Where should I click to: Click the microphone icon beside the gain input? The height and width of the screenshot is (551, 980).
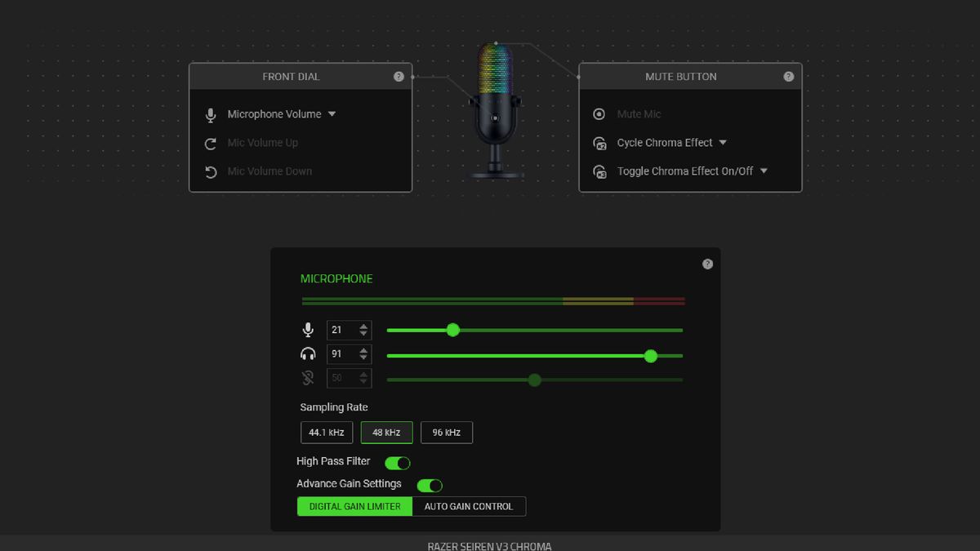click(x=308, y=330)
